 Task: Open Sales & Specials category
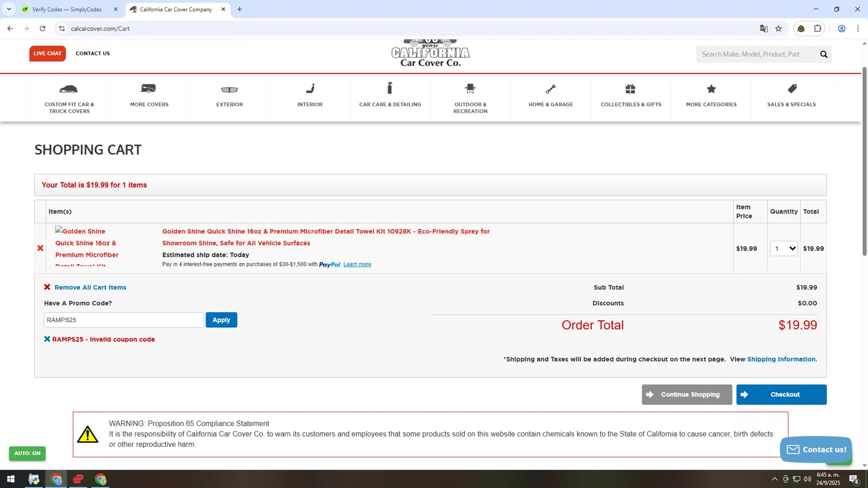792,98
